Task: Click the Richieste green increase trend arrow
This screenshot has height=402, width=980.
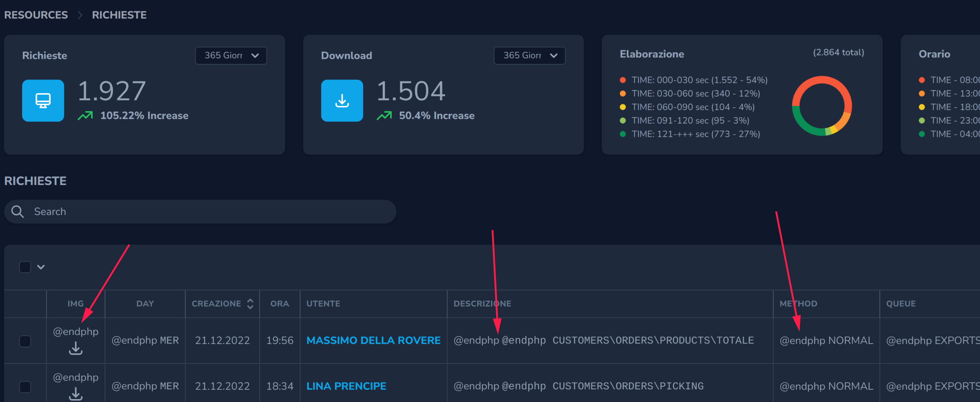Action: click(x=85, y=116)
